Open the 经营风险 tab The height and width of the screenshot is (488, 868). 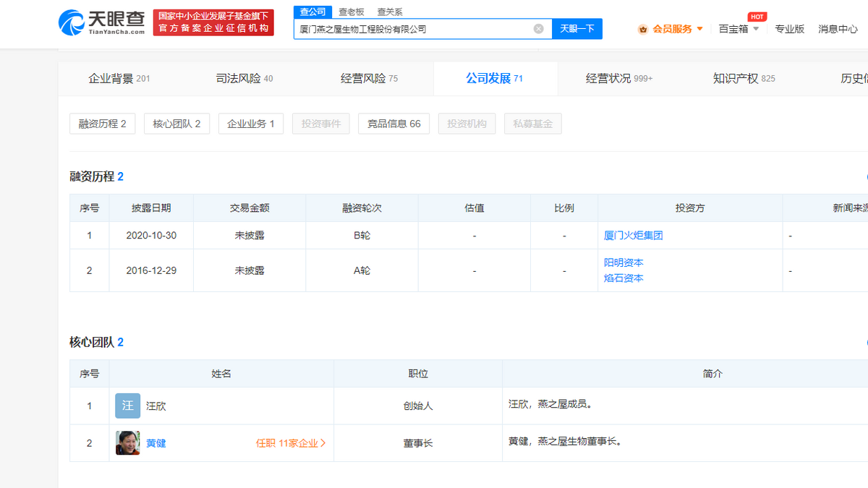point(369,79)
